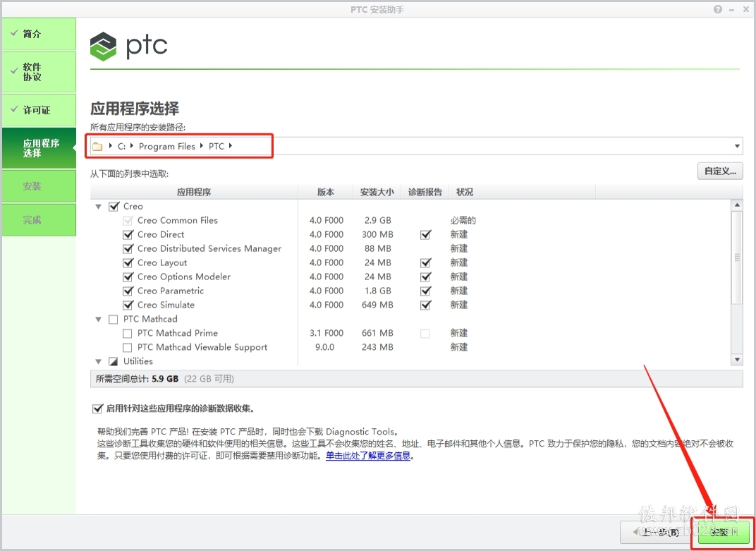Collapse the PTC Mathcad group
The image size is (756, 551).
pos(99,320)
